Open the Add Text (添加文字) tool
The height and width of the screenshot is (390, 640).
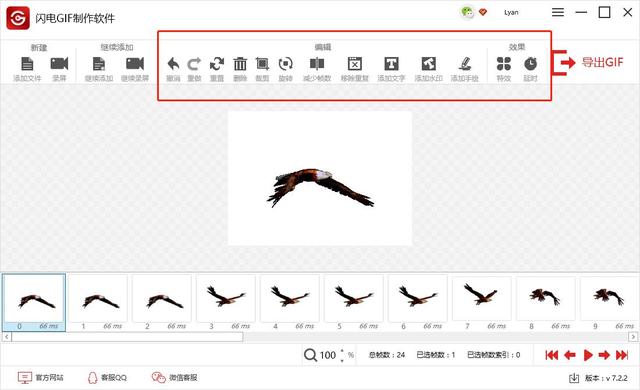[391, 64]
